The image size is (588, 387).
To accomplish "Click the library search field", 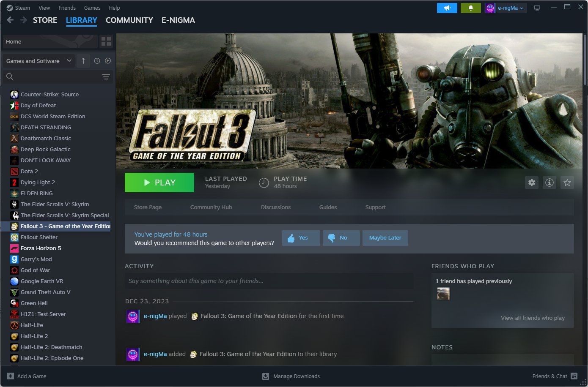I will pos(53,76).
